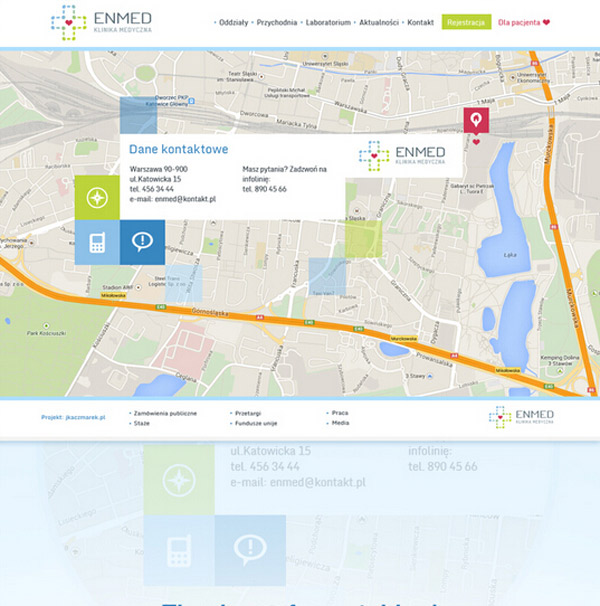Open the Przychodnia menu item
This screenshot has width=600, height=606.
tap(276, 22)
